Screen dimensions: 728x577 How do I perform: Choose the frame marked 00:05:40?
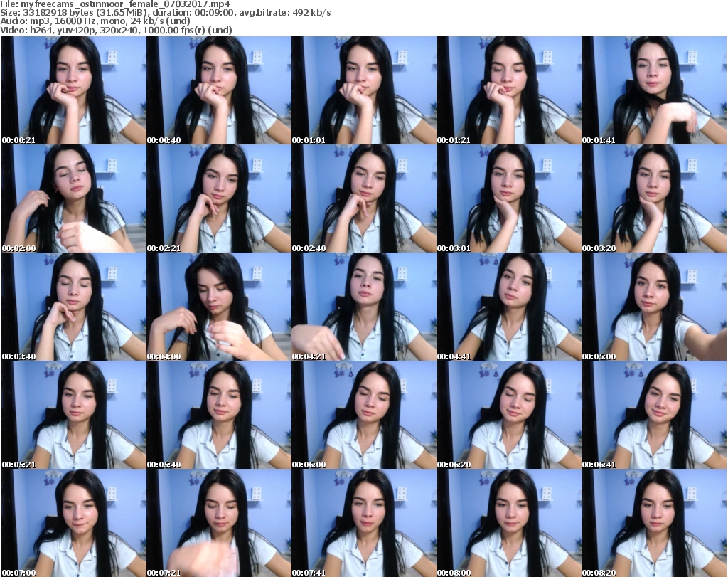pos(219,415)
